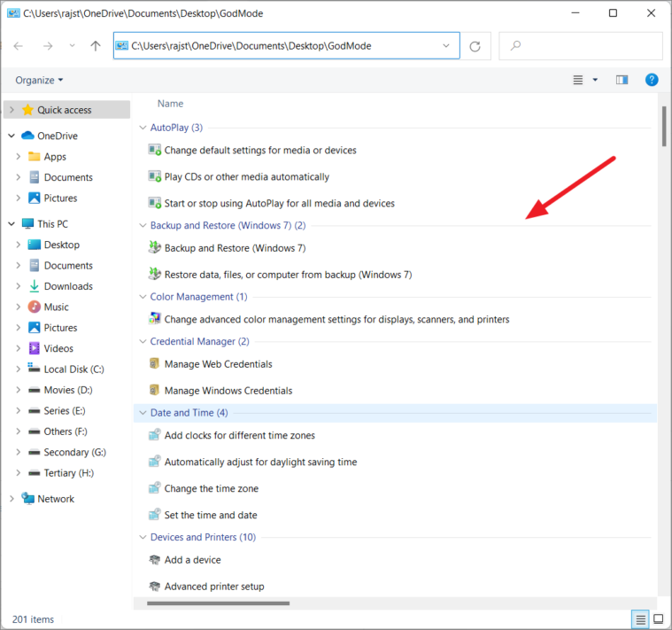Collapse the Date and Time group
672x630 pixels.
[x=143, y=413]
